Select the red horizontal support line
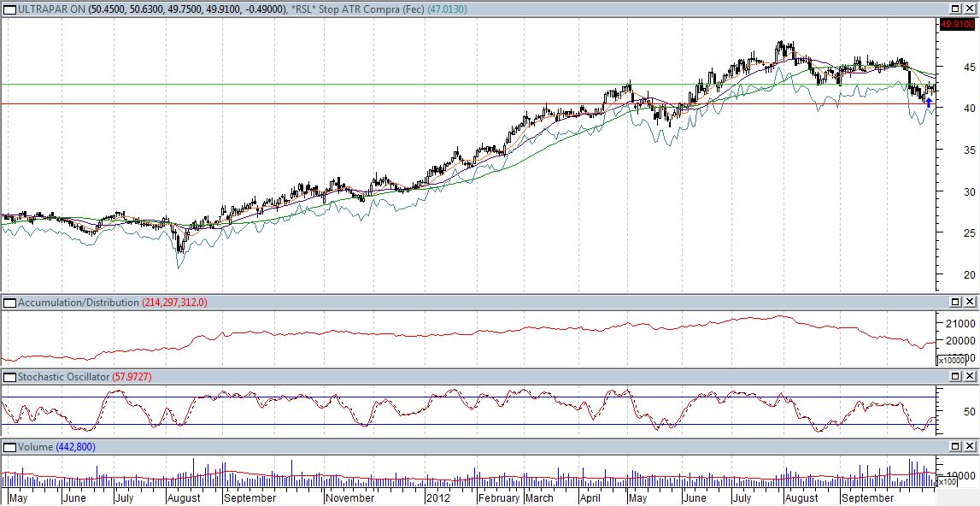Screen dimensions: 980x506 [x=342, y=104]
